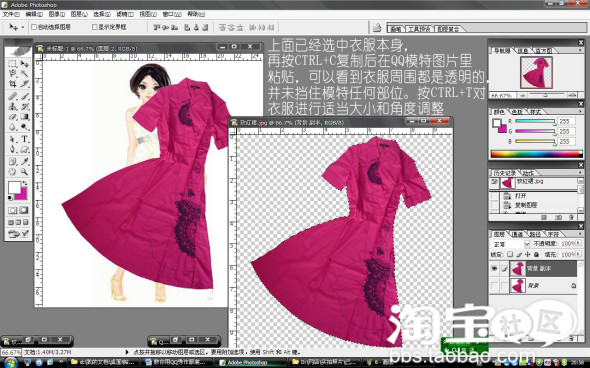Image resolution: width=590 pixels, height=368 pixels.
Task: Select the Dodge tool
Action: [x=24, y=127]
